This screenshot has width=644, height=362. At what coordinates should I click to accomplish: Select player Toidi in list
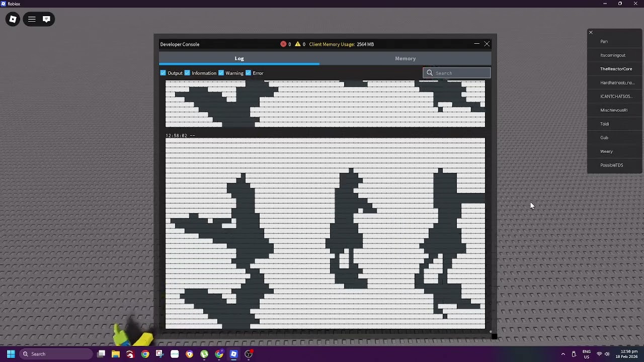[x=615, y=124]
